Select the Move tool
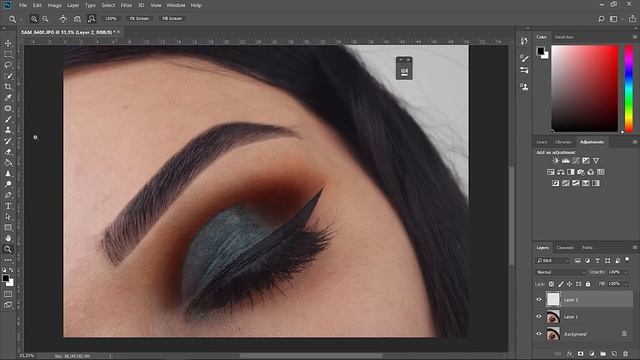Image resolution: width=640 pixels, height=360 pixels. point(8,43)
